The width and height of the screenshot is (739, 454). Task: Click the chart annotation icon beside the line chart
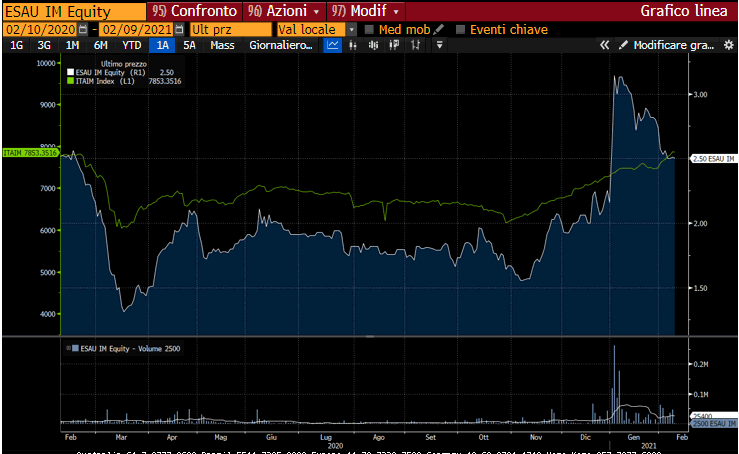(354, 46)
